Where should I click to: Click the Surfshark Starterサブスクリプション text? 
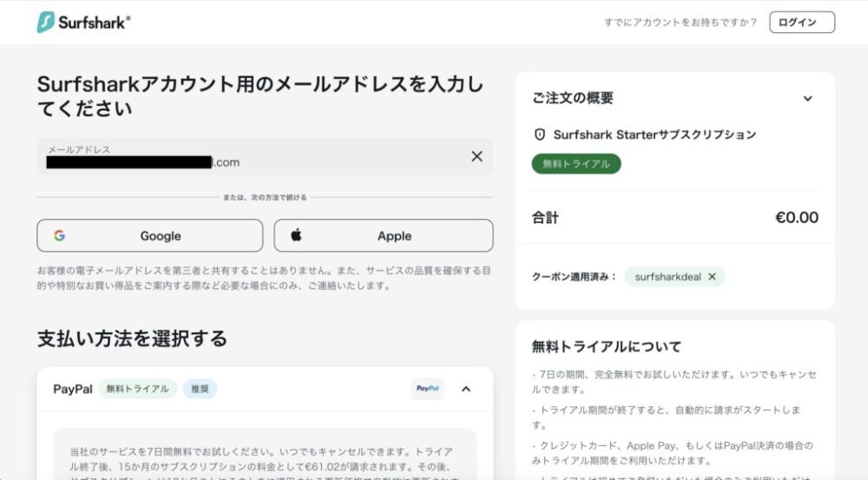coord(654,135)
